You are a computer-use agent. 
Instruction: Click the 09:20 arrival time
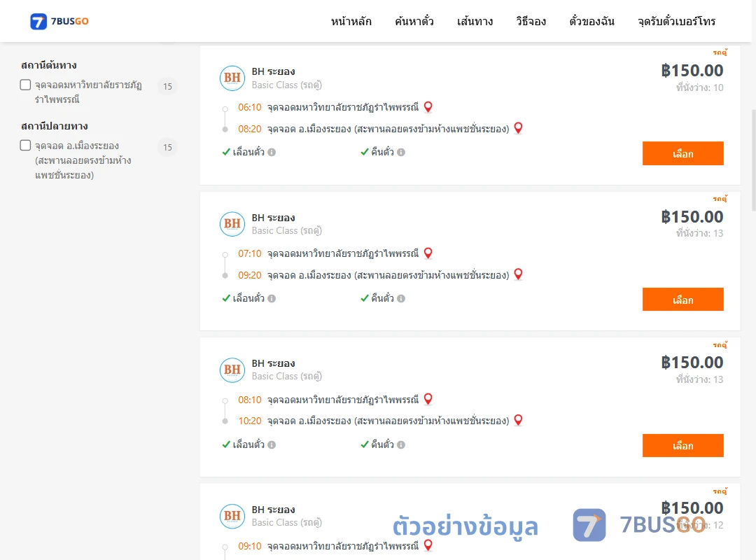[x=250, y=275]
